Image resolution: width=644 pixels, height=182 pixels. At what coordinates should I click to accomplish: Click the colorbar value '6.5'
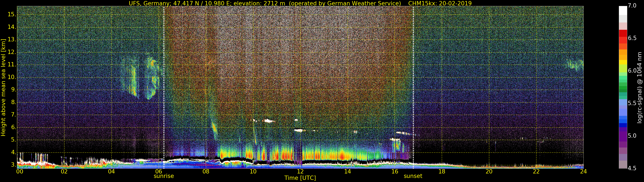click(632, 38)
